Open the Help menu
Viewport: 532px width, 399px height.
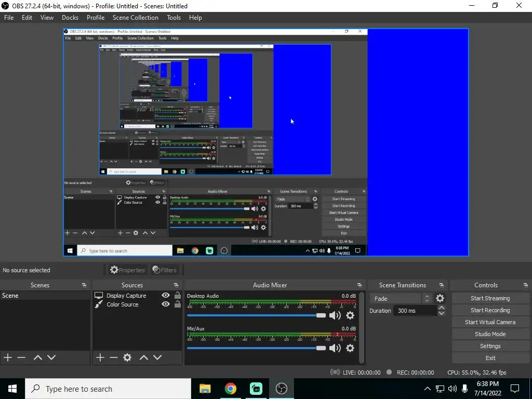click(195, 18)
